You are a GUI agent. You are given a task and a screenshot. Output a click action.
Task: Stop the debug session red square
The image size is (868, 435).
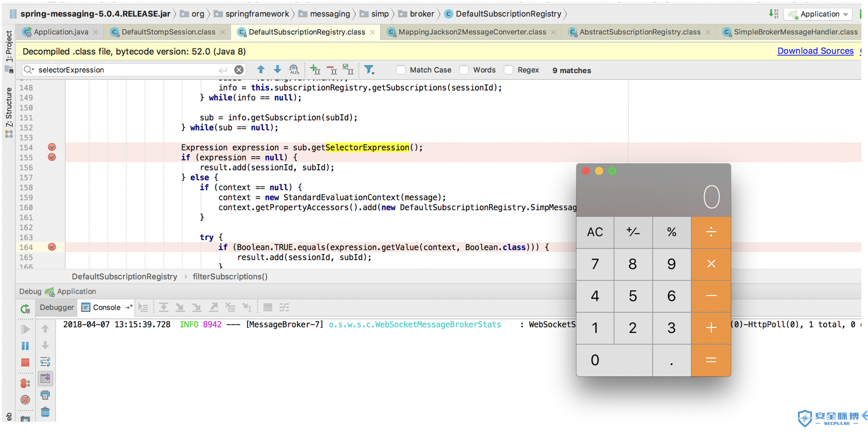tap(25, 362)
